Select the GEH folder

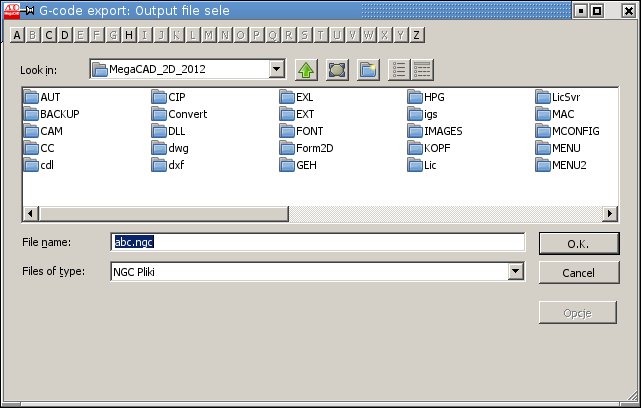click(298, 165)
